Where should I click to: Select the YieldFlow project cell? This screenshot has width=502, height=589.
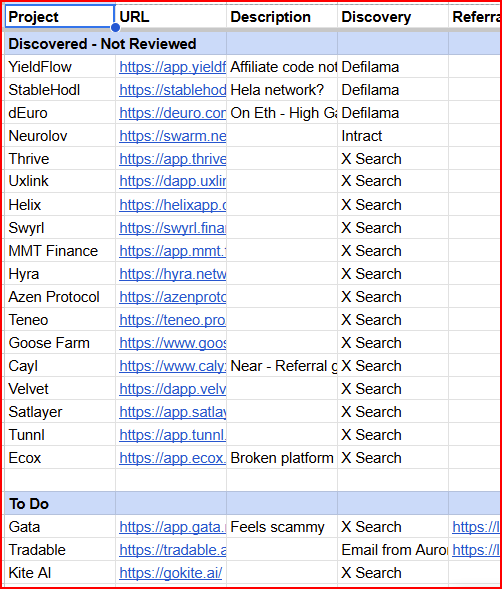click(60, 67)
